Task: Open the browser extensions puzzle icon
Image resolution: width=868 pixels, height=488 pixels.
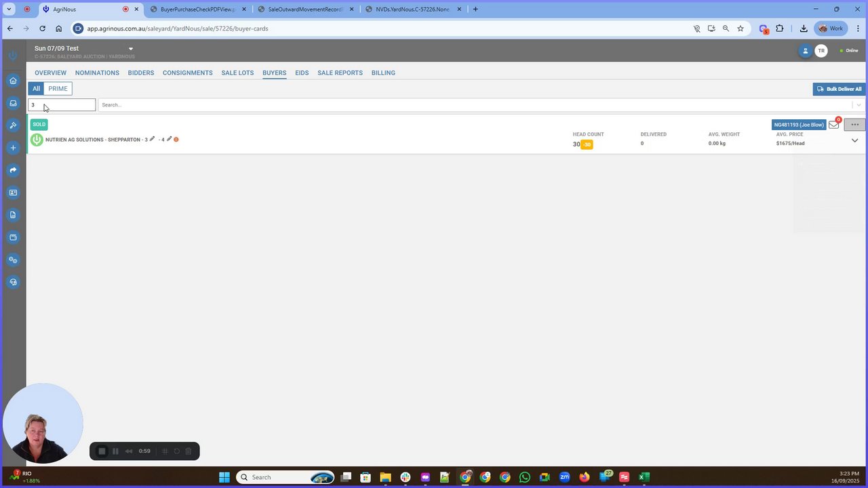Action: 779,28
